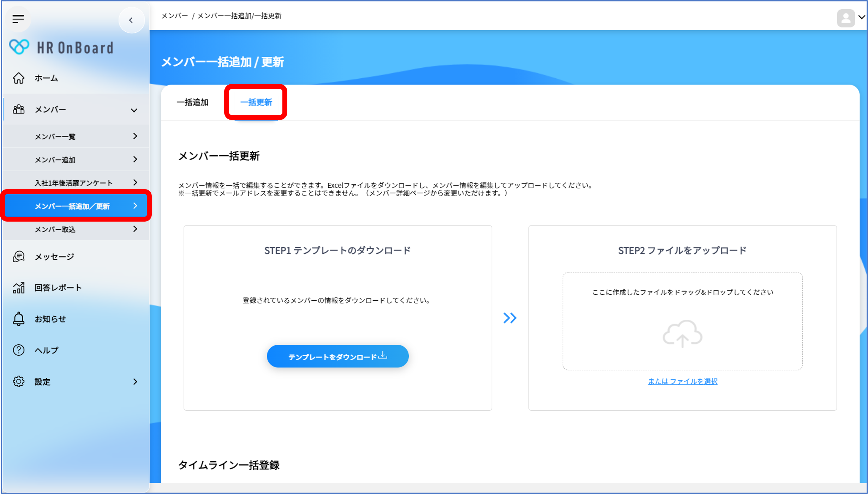Click the arrow next to メンバー一覧
The width and height of the screenshot is (868, 494).
coord(135,136)
